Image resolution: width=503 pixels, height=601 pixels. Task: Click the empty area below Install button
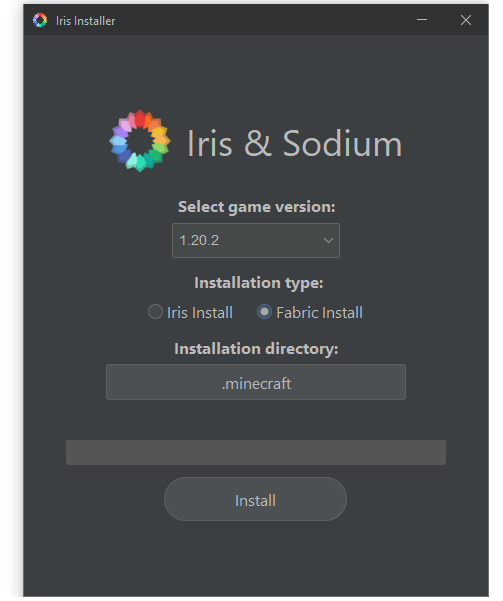256,558
